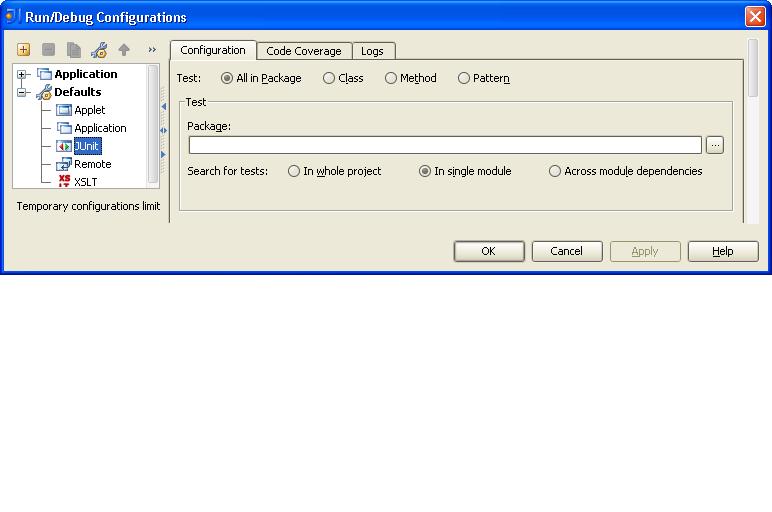Viewport: 772px width, 512px height.
Task: Click the Cancel button
Action: [x=567, y=251]
